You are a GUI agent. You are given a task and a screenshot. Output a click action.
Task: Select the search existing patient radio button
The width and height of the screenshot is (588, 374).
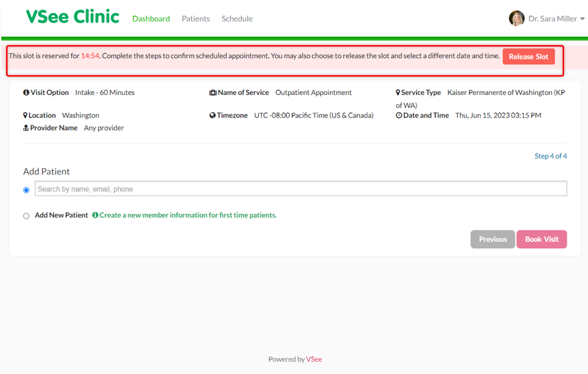pos(26,190)
